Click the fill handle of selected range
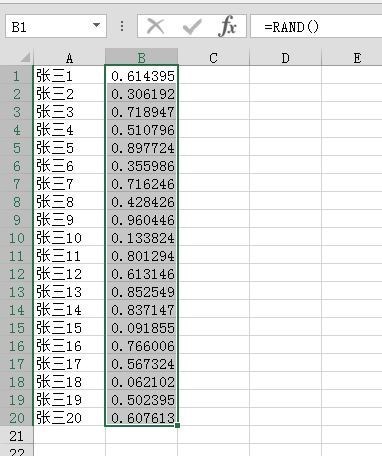 pyautogui.click(x=177, y=425)
